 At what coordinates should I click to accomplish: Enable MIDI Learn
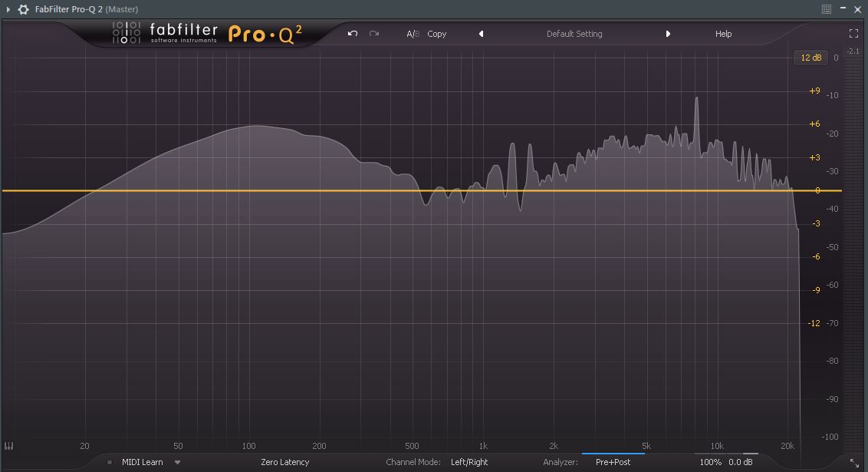coord(143,462)
